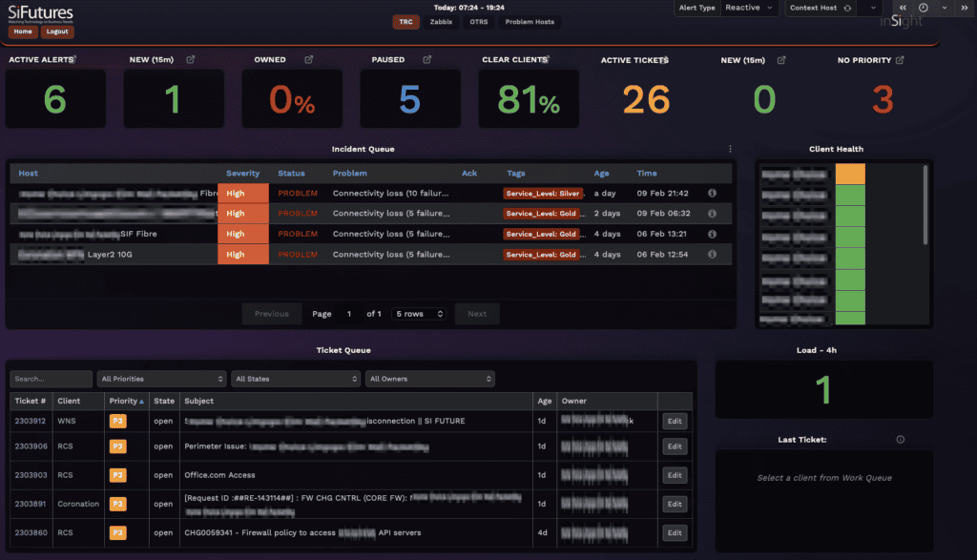Click ticket subject Office.com Access
This screenshot has width=977, height=560.
(220, 475)
